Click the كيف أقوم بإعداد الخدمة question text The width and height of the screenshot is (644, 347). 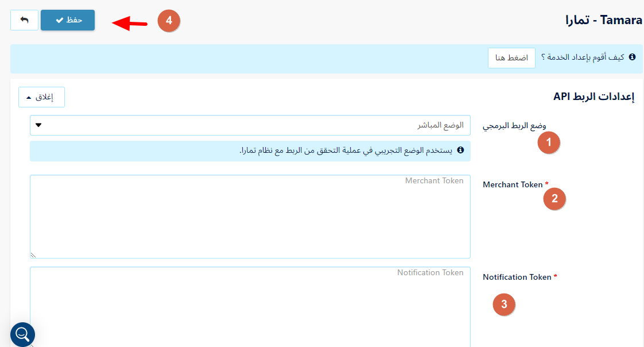pos(583,57)
